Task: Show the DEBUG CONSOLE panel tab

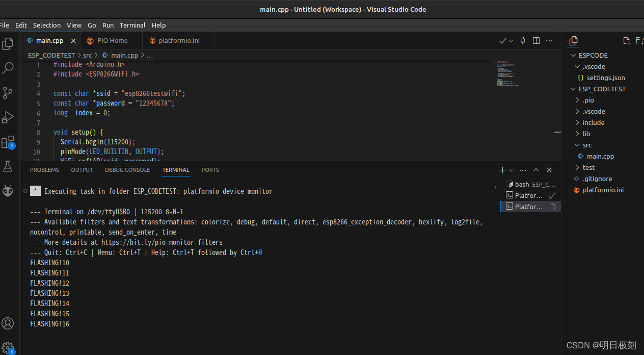Action: 127,170
